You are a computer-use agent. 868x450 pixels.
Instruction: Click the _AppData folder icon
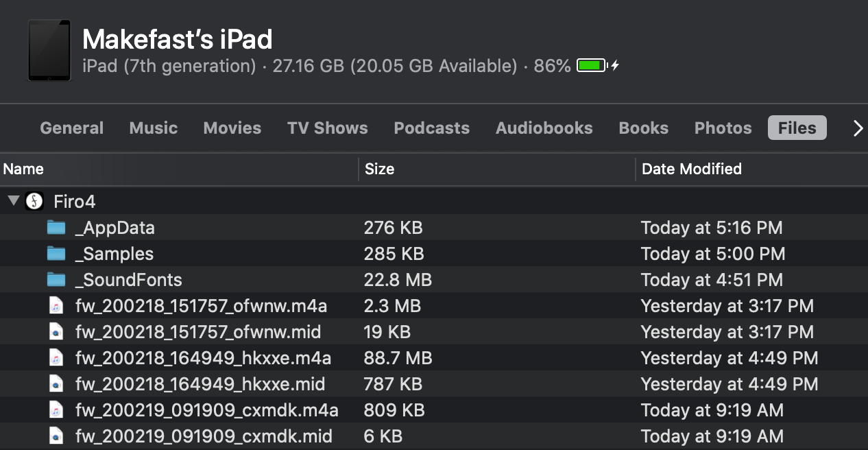tap(56, 228)
